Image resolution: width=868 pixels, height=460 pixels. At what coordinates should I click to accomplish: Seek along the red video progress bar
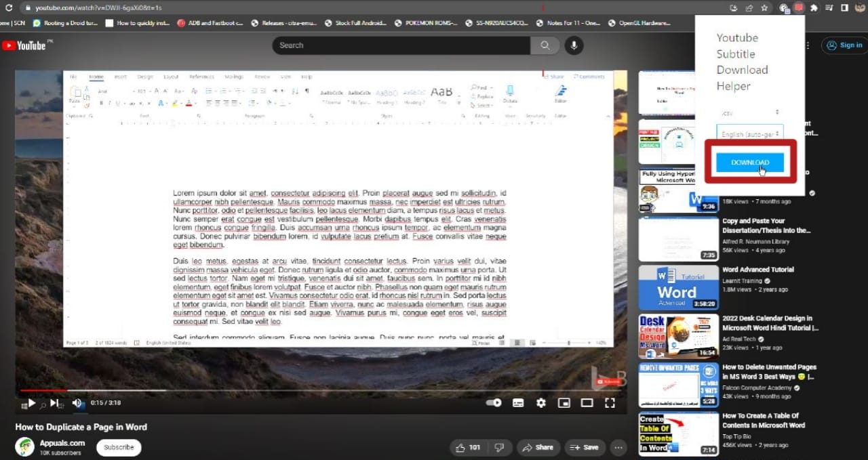tap(43, 390)
